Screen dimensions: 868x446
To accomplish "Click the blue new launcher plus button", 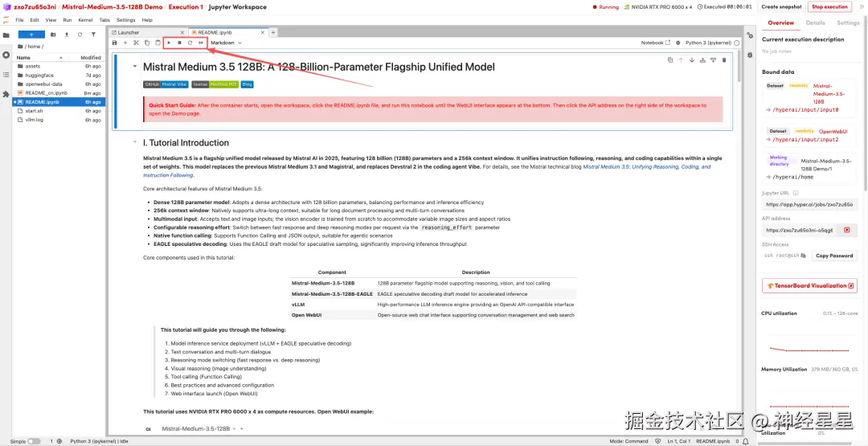I will coord(31,35).
